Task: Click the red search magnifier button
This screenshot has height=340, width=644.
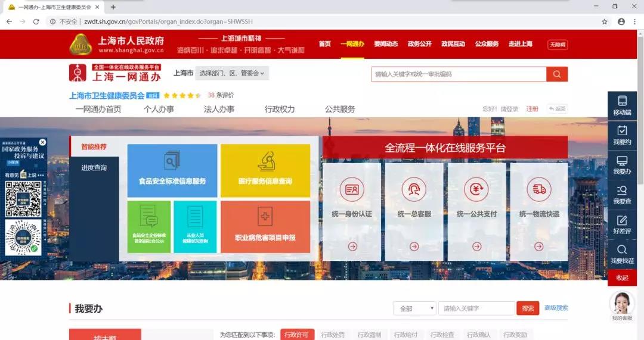Action: click(x=557, y=74)
